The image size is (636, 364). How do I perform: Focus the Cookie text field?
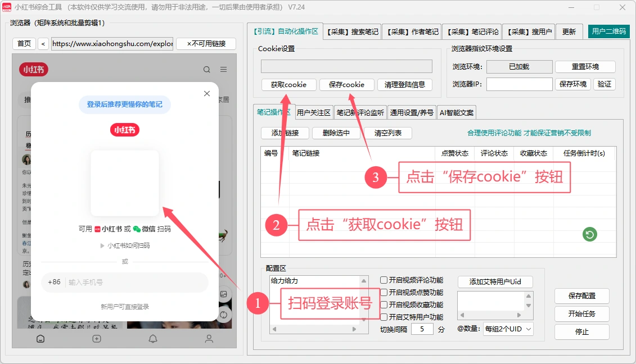346,66
